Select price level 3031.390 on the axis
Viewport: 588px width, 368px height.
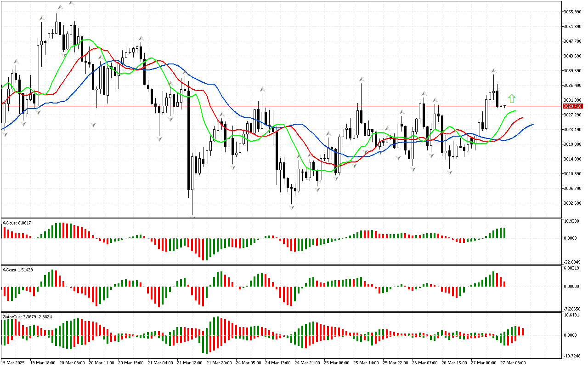point(573,100)
